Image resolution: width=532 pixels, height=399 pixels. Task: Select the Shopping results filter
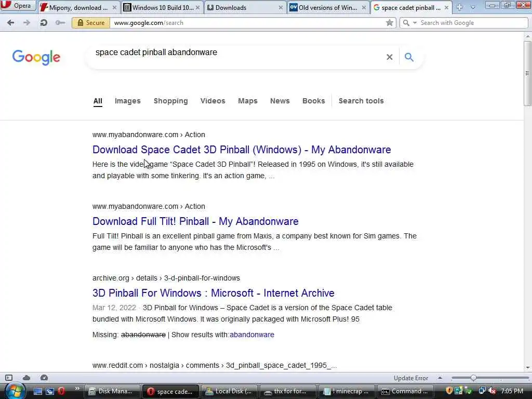click(170, 101)
